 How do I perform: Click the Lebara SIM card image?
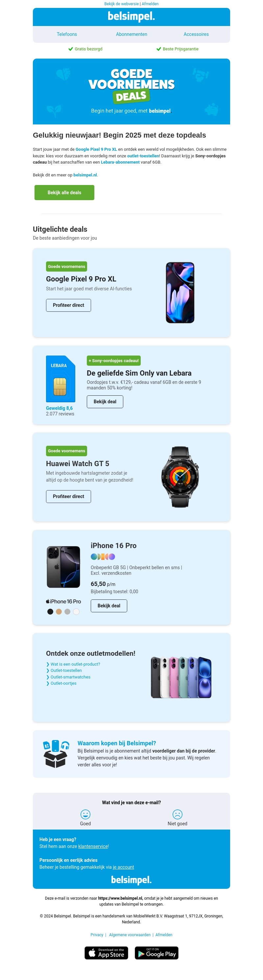click(60, 379)
